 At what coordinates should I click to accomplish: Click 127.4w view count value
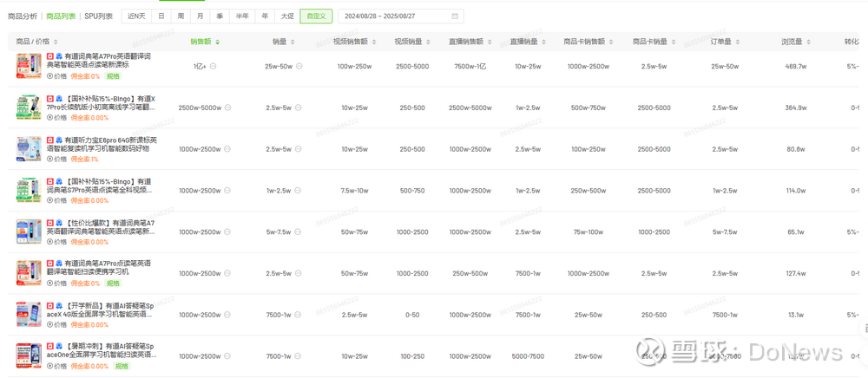tap(795, 274)
